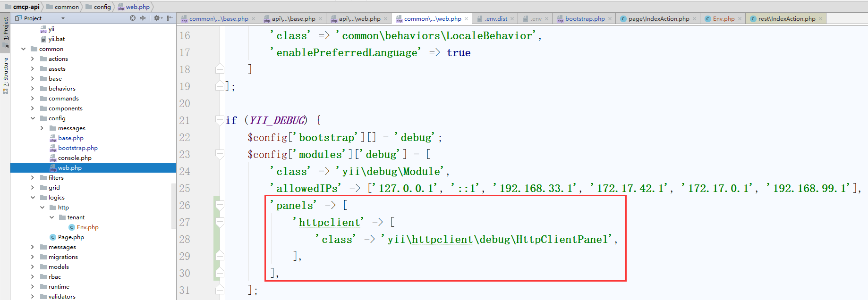
Task: Close the .env.dist editor tab
Action: click(512, 19)
